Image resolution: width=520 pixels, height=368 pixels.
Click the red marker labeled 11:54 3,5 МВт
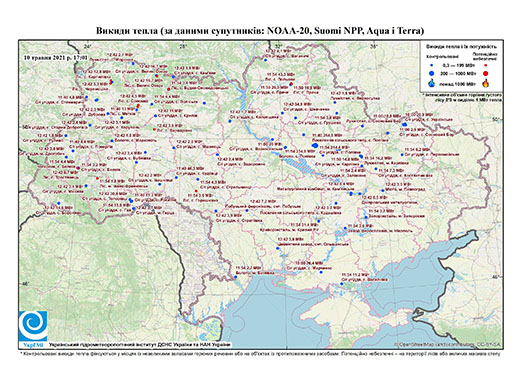[x=196, y=191]
